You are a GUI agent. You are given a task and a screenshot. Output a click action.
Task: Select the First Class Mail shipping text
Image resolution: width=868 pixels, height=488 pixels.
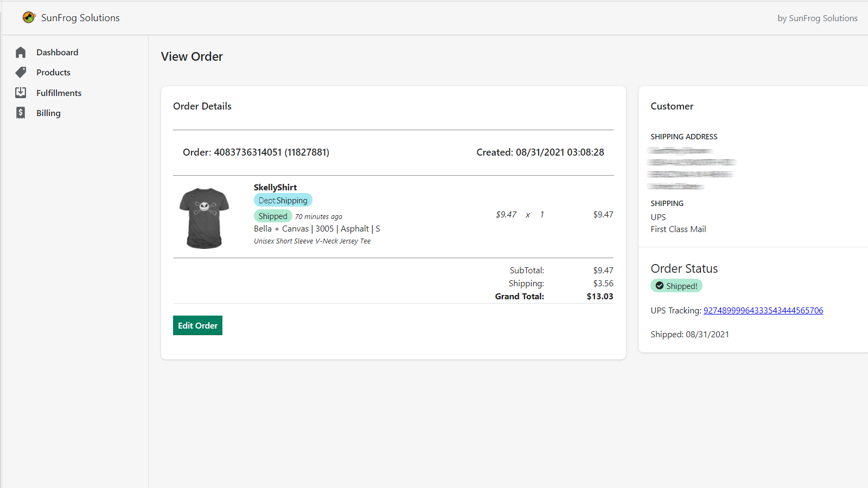pos(678,229)
